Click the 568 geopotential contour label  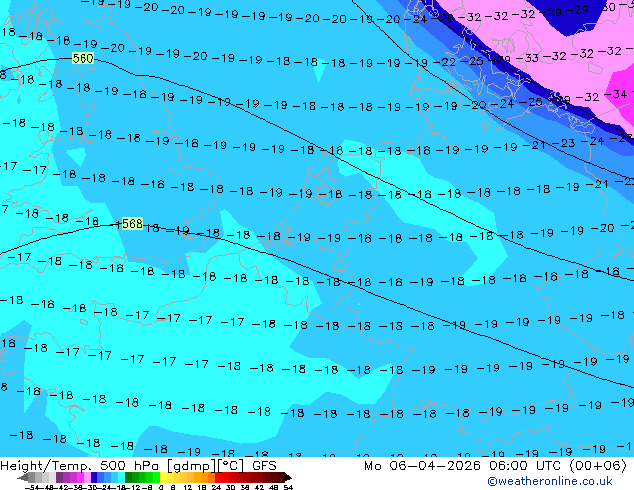tap(132, 224)
